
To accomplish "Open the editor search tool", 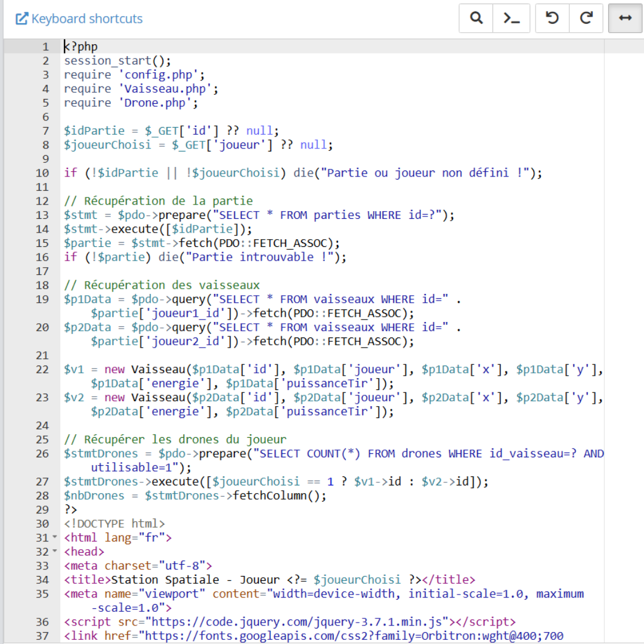I will (x=476, y=18).
